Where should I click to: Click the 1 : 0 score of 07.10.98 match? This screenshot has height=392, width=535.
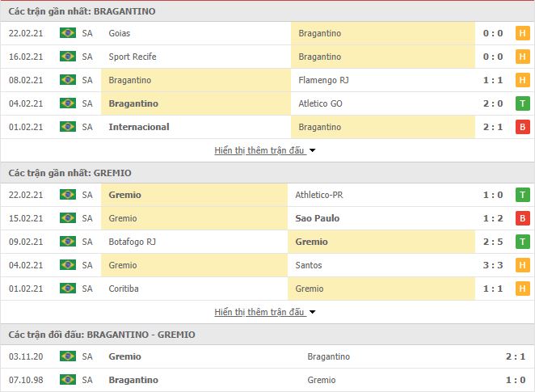516,380
